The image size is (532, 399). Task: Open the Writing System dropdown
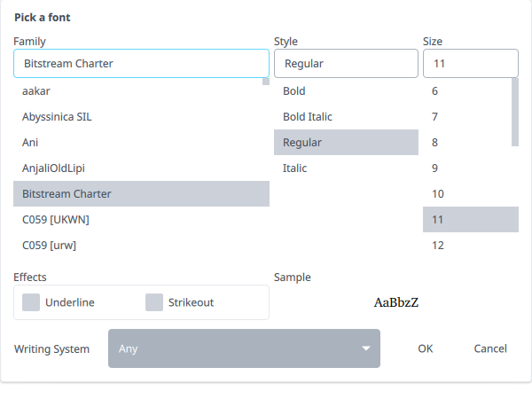coord(244,348)
